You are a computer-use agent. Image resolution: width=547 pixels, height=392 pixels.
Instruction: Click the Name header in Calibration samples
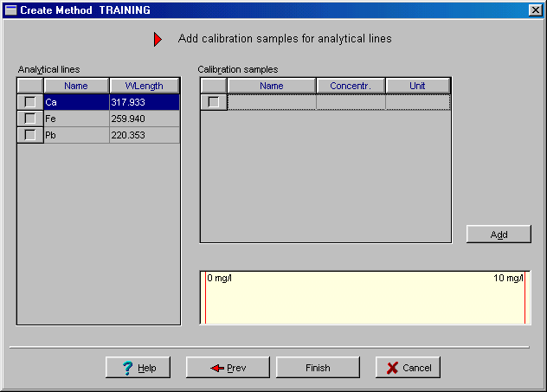tap(272, 86)
